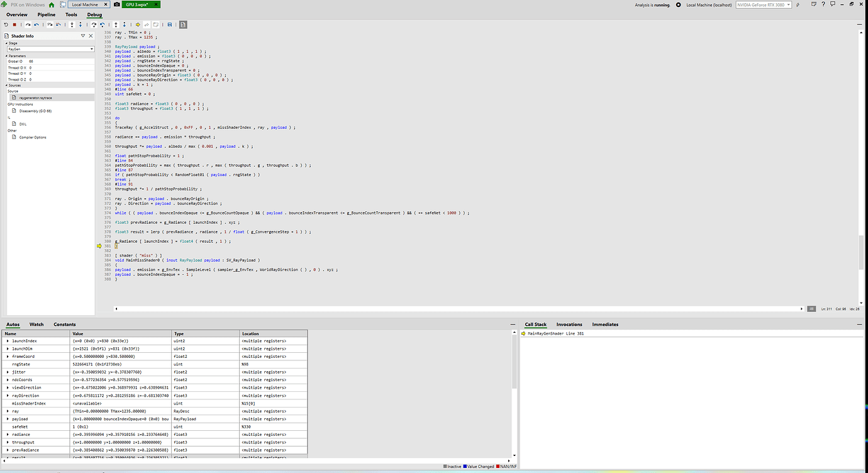The height and width of the screenshot is (473, 868).
Task: Click the PIX settings wrench icon
Action: [798, 4]
